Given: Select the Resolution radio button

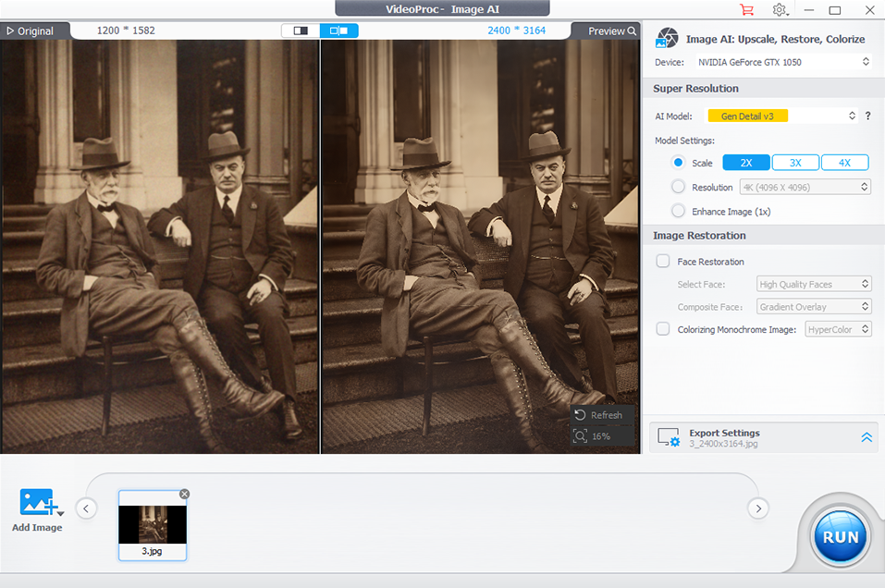Looking at the screenshot, I should tap(679, 187).
